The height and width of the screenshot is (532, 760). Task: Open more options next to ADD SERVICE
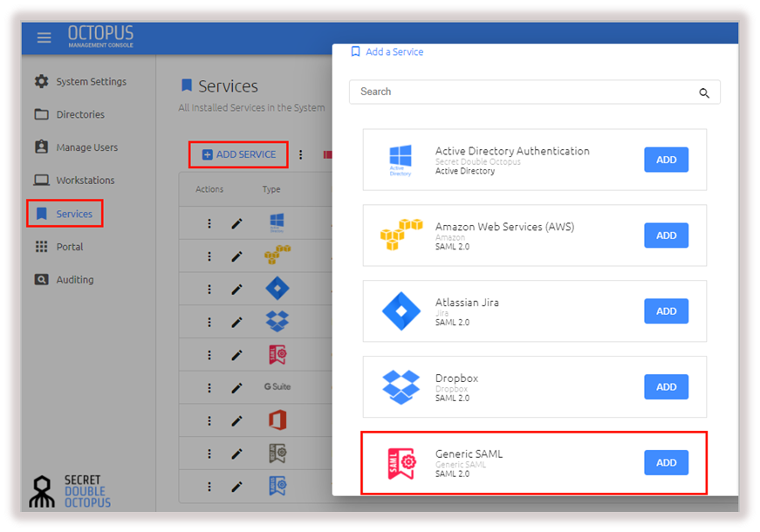(x=301, y=154)
